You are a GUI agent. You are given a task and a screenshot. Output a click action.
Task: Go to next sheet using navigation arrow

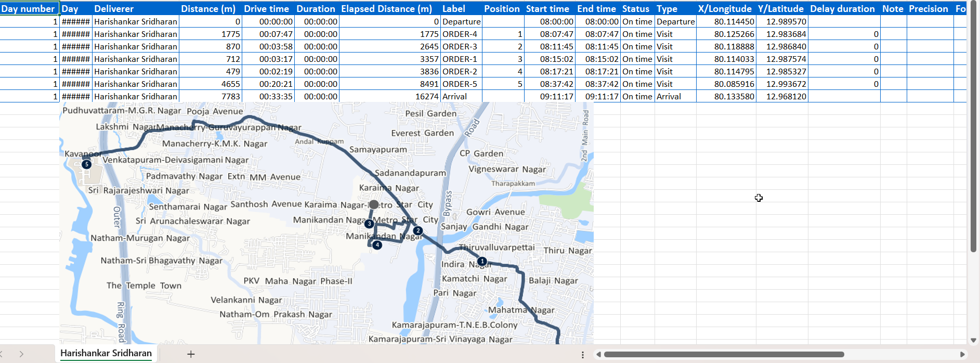click(x=21, y=354)
